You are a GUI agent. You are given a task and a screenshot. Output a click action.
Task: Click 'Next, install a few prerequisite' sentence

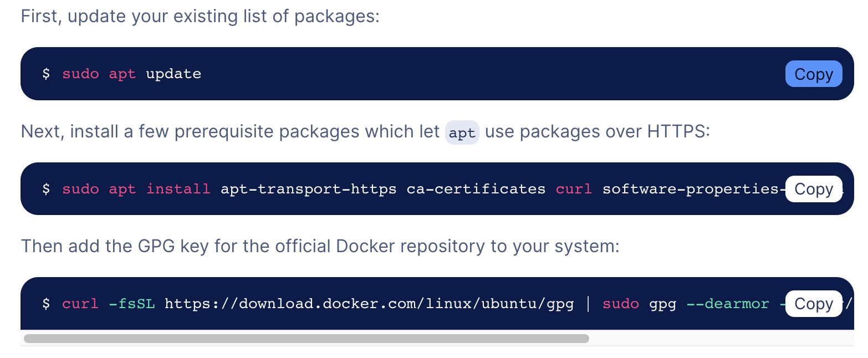click(x=365, y=132)
